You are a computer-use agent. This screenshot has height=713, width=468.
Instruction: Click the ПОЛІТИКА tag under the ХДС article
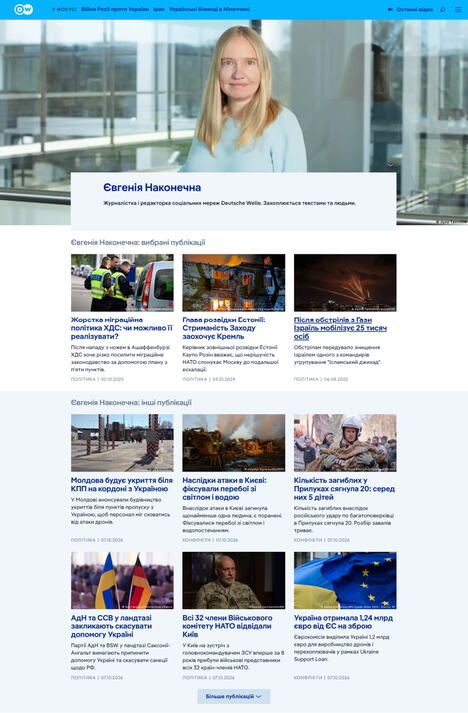pyautogui.click(x=82, y=379)
